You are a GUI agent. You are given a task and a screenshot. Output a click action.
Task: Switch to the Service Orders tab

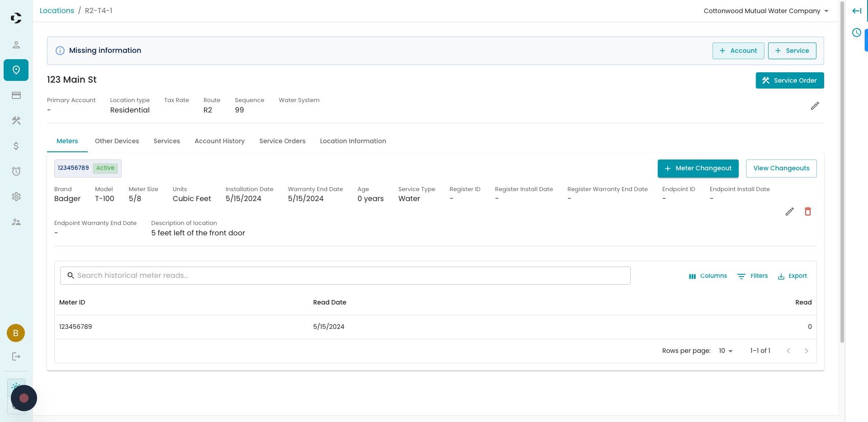[282, 141]
